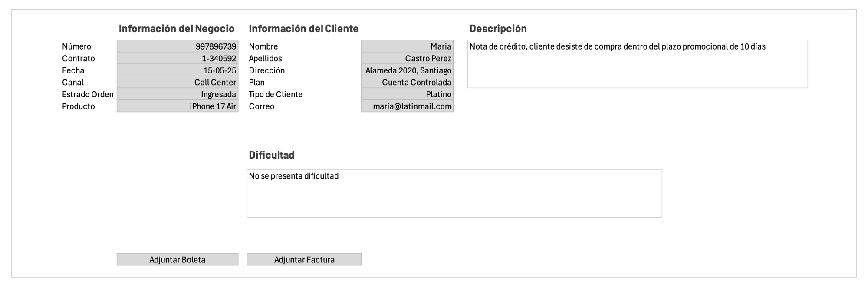Select the Tipo de Cliente field Platino

click(407, 94)
